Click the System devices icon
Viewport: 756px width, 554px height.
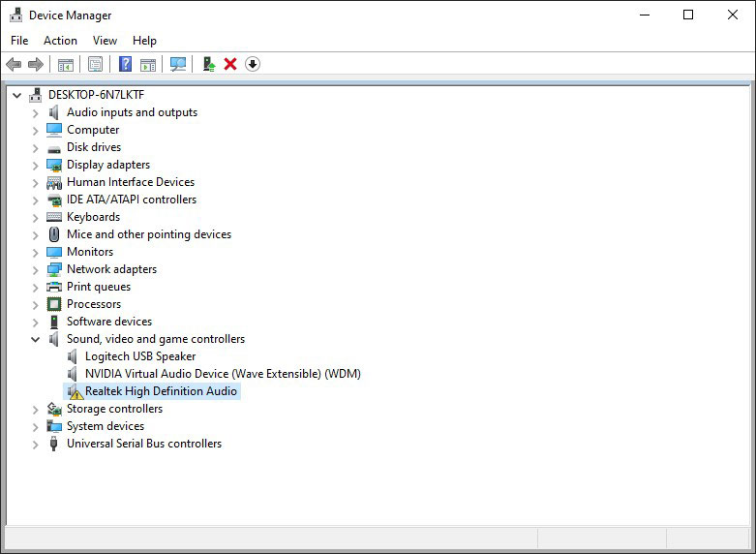point(54,426)
